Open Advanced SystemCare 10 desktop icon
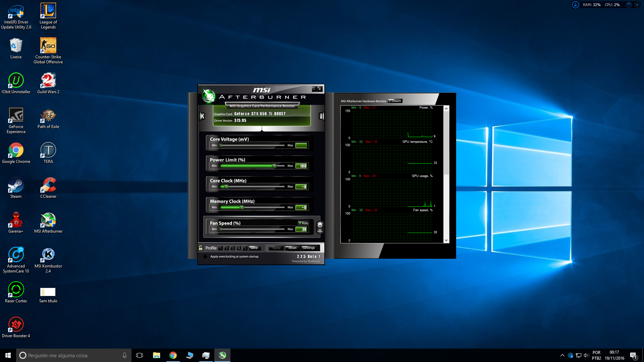The image size is (644, 362). pyautogui.click(x=16, y=260)
